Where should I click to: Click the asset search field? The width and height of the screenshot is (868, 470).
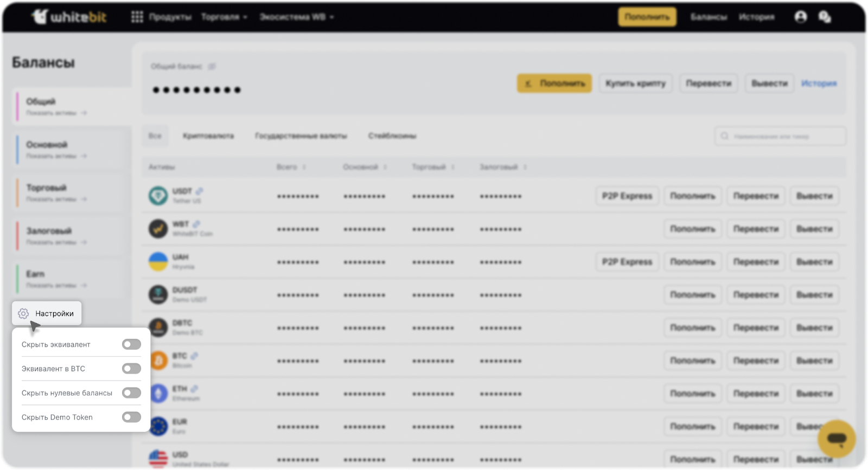pos(780,136)
